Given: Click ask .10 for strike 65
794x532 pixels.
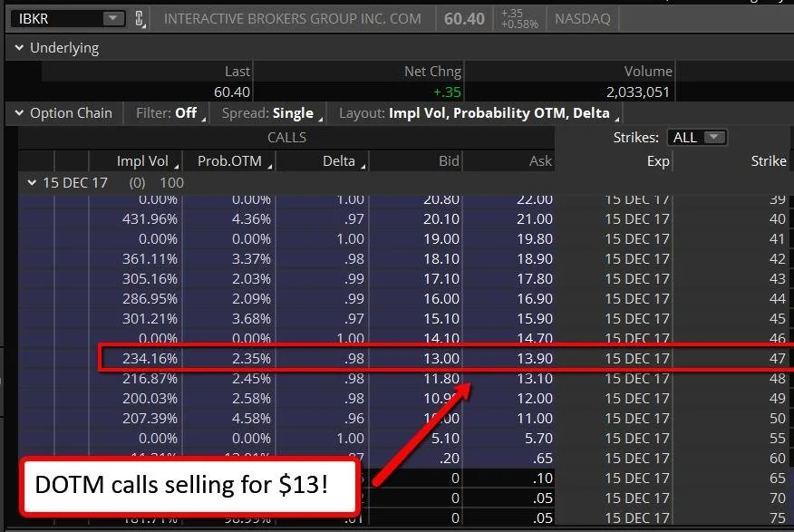Looking at the screenshot, I should (x=542, y=478).
